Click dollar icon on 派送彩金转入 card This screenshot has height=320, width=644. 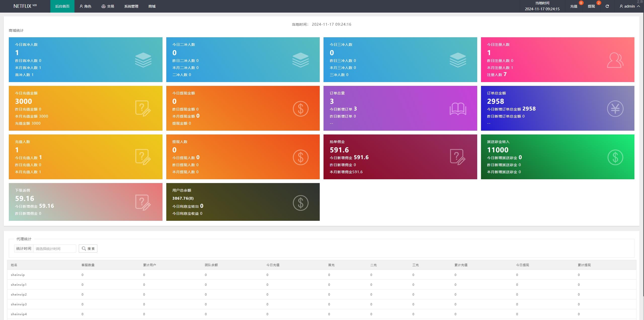[615, 157]
